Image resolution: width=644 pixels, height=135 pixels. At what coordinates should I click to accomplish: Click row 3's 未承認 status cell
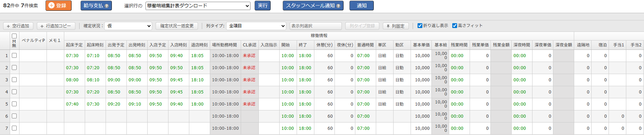click(x=249, y=80)
